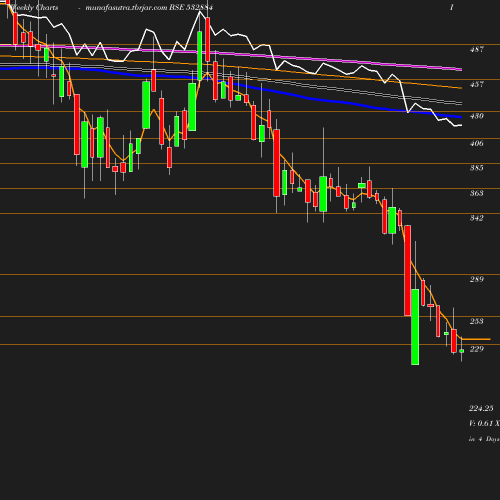
Task: Click the large red candle dropping below 342
Action: tap(407, 270)
